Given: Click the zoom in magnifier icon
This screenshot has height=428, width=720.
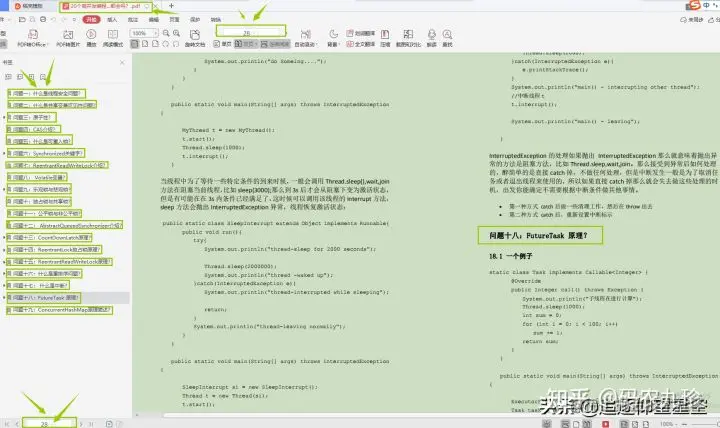Looking at the screenshot, I should coord(176,34).
